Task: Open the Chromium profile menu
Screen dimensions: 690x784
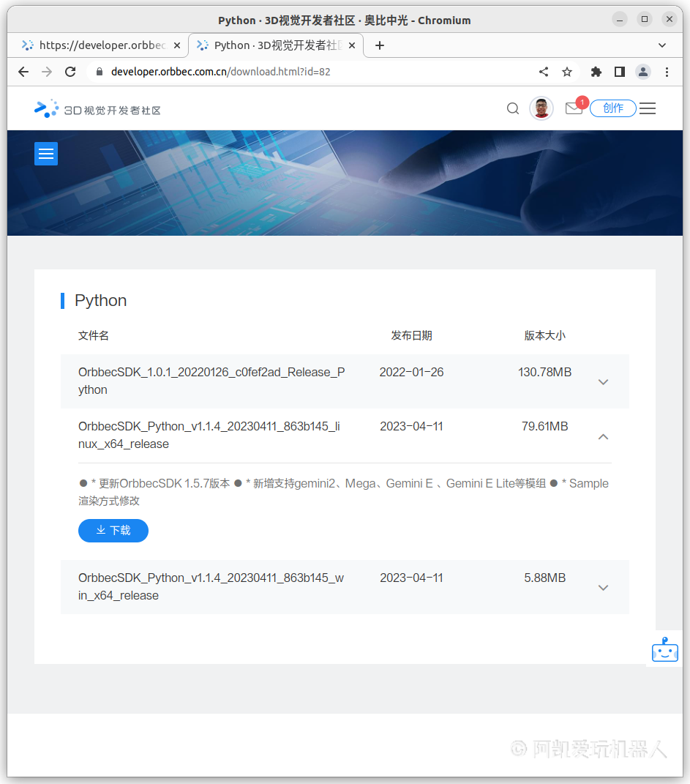Action: [643, 72]
